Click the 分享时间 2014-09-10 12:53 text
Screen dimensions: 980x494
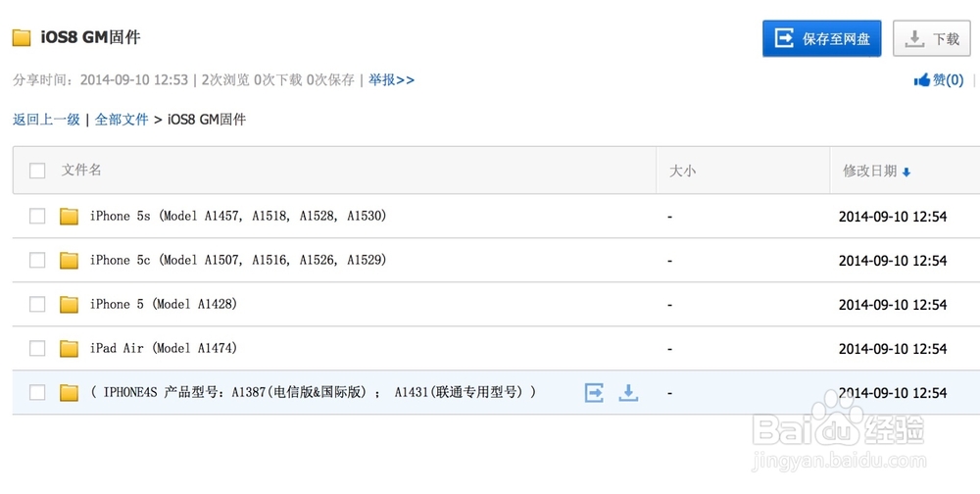click(x=100, y=80)
